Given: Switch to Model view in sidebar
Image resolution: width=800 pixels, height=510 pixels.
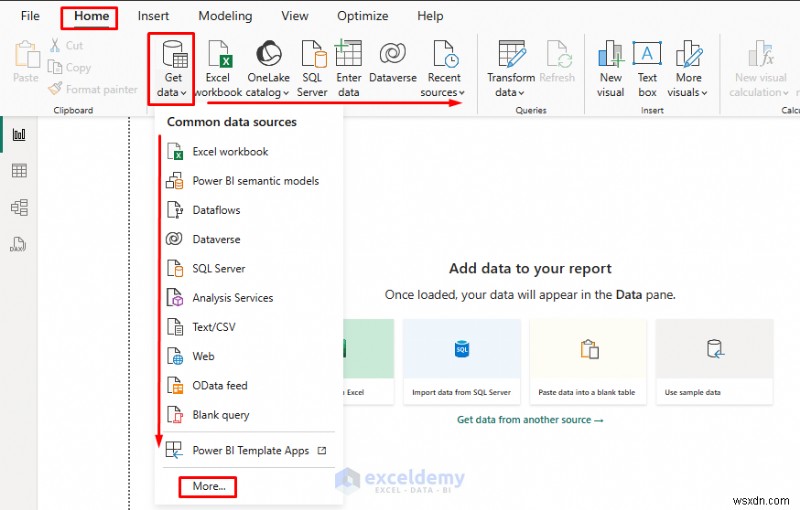Looking at the screenshot, I should 19,207.
